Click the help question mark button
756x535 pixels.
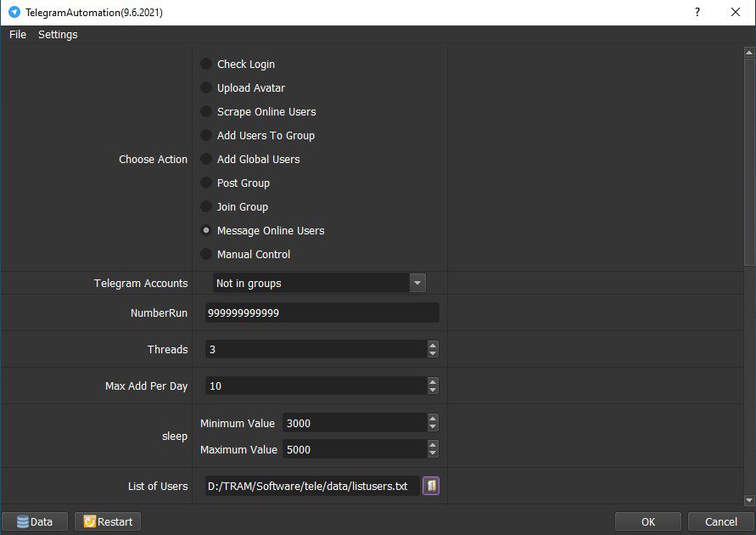pyautogui.click(x=697, y=12)
